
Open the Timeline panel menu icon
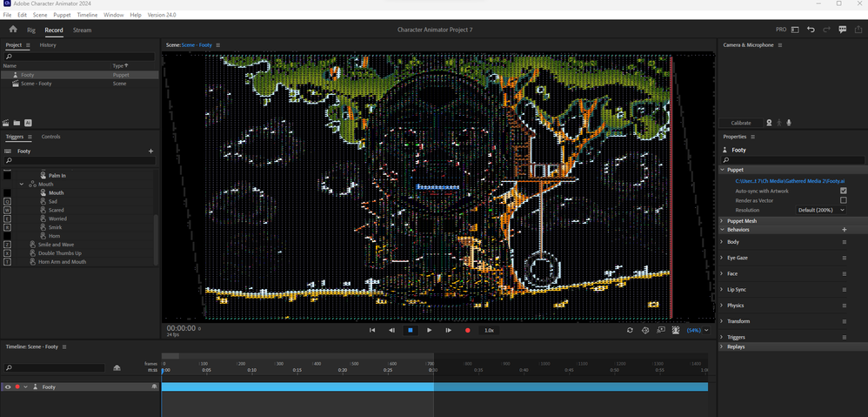[x=64, y=346]
